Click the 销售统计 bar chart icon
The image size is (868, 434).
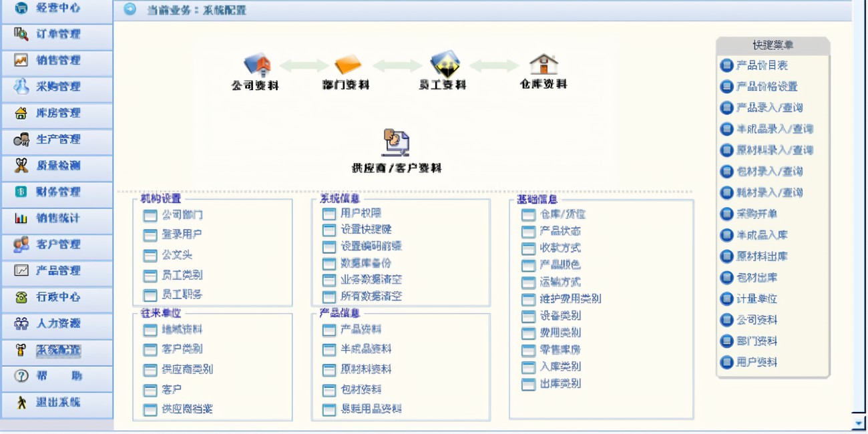click(x=21, y=218)
